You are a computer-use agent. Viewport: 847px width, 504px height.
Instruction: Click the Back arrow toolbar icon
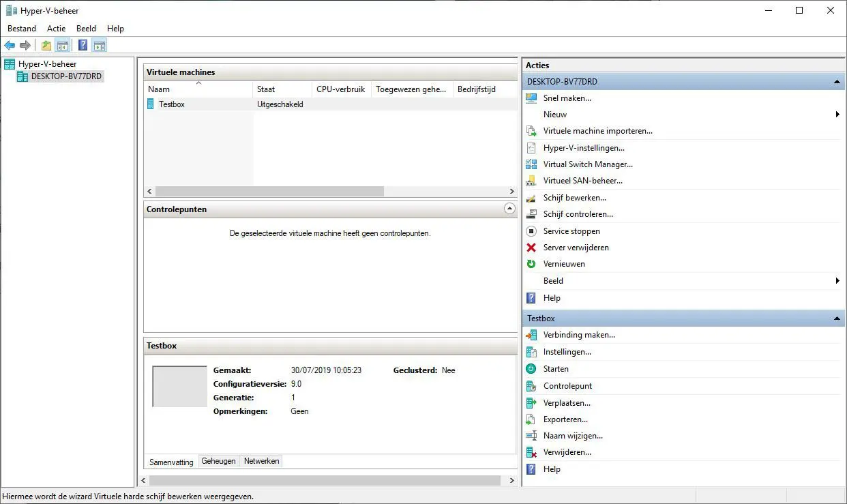point(10,46)
